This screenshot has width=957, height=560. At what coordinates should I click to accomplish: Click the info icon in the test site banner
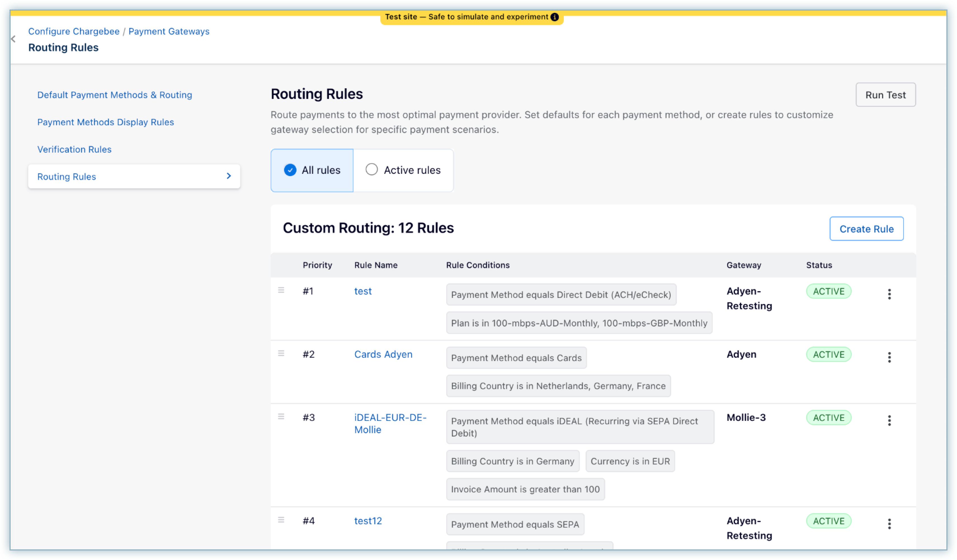coord(555,17)
